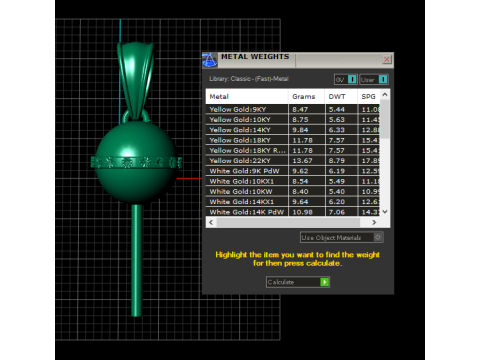Click the 8.79 DWT cell

coord(341,161)
